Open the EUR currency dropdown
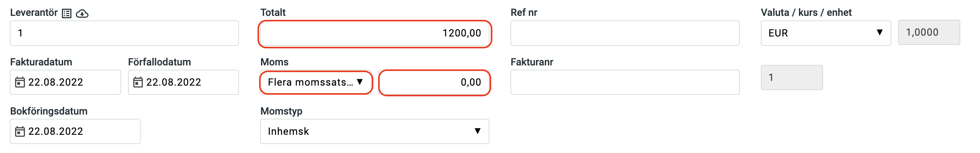The image size is (980, 153). click(826, 33)
